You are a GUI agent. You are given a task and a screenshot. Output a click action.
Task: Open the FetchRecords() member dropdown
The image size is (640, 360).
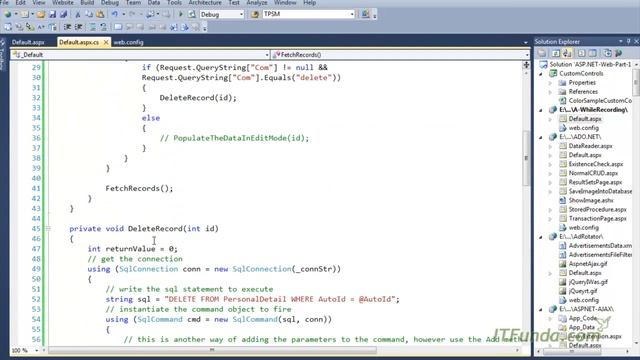click(526, 55)
